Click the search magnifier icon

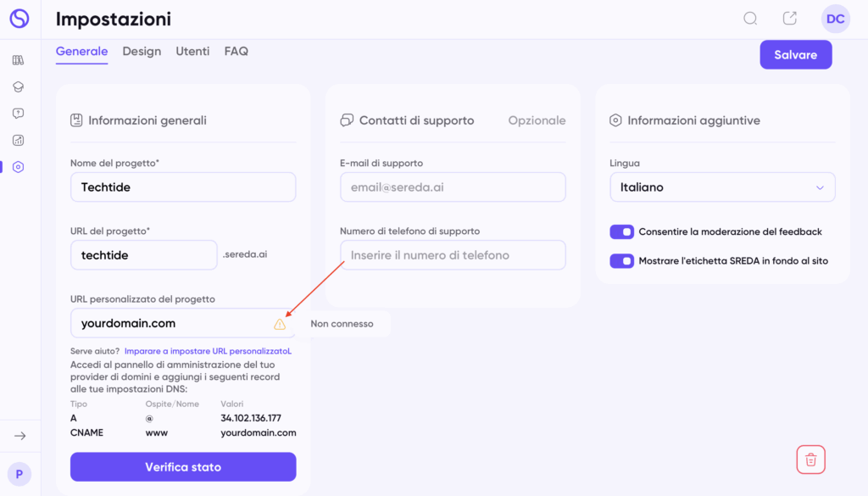[x=750, y=19]
